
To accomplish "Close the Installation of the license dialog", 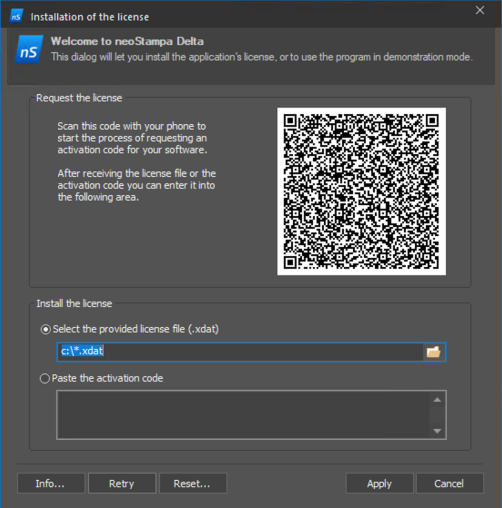I will point(480,10).
